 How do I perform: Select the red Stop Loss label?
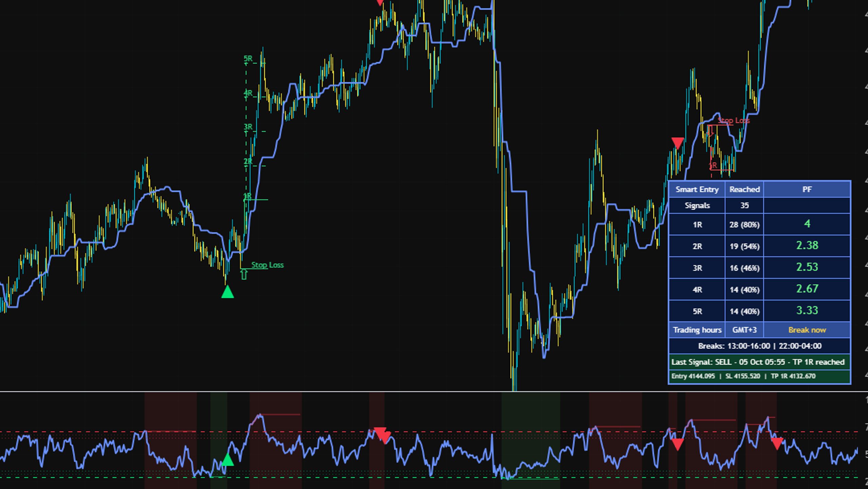click(x=734, y=121)
